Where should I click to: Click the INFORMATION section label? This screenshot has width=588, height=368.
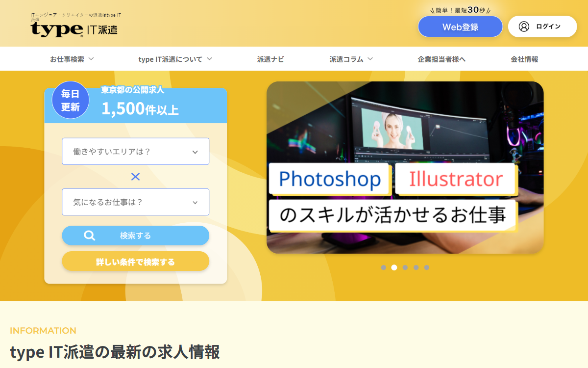pyautogui.click(x=43, y=331)
